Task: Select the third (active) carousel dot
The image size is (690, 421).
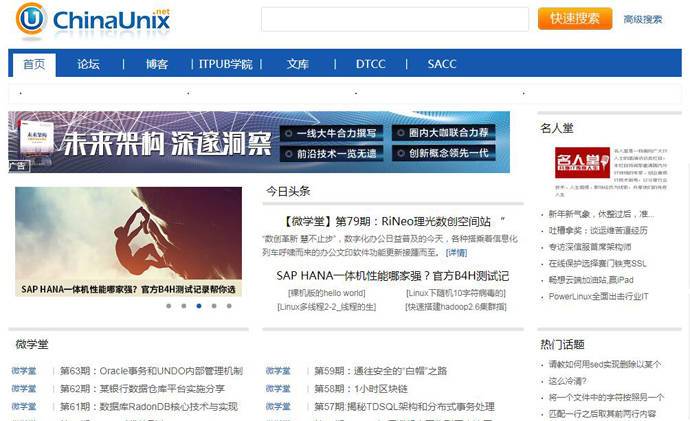Action: point(199,306)
